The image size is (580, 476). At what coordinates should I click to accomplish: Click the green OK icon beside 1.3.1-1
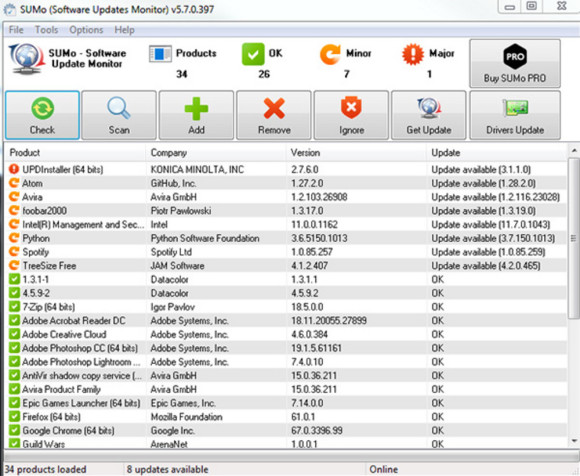click(x=14, y=279)
